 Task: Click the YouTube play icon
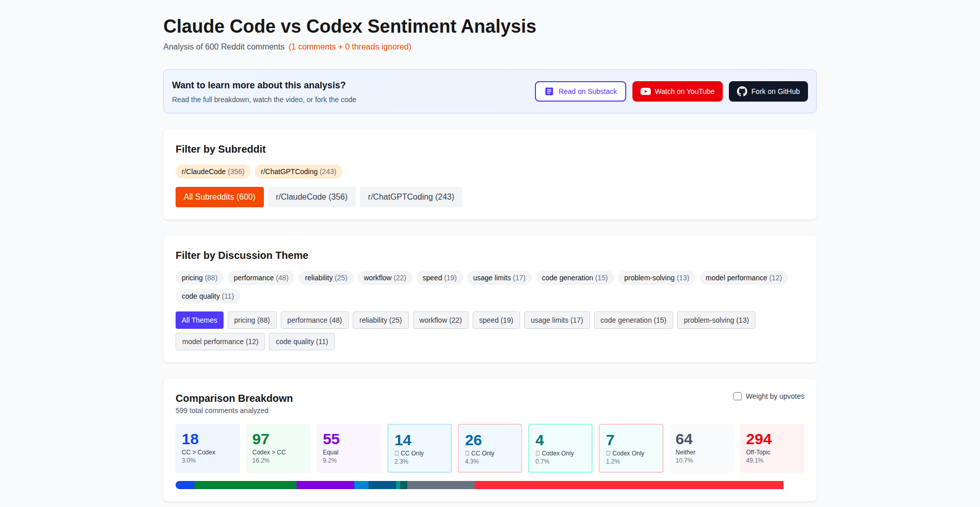click(x=645, y=91)
